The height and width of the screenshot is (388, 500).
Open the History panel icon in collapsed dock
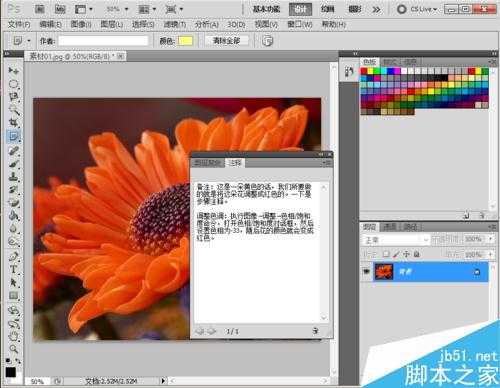tap(349, 71)
